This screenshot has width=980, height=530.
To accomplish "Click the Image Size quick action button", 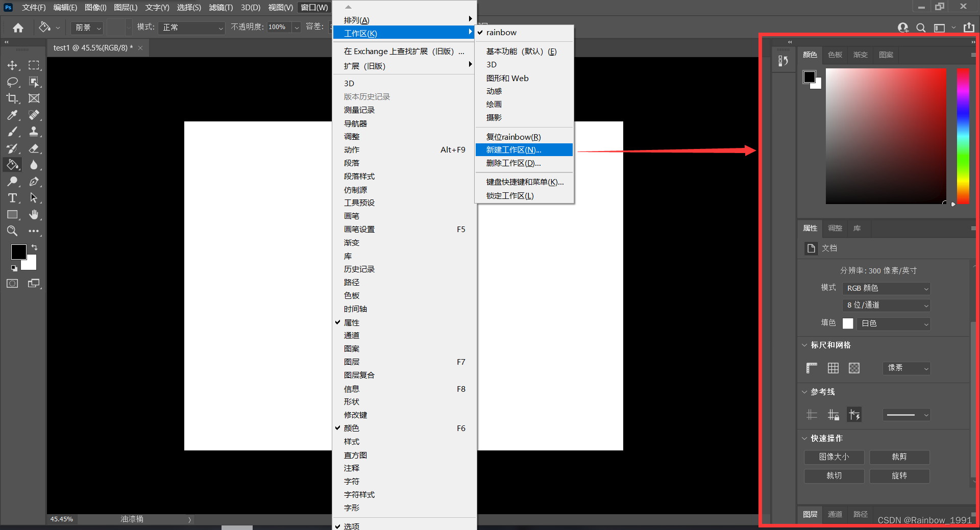I will (834, 457).
